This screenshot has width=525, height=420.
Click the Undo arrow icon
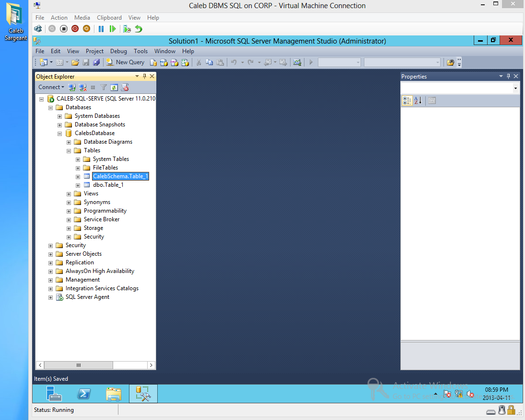pyautogui.click(x=233, y=62)
